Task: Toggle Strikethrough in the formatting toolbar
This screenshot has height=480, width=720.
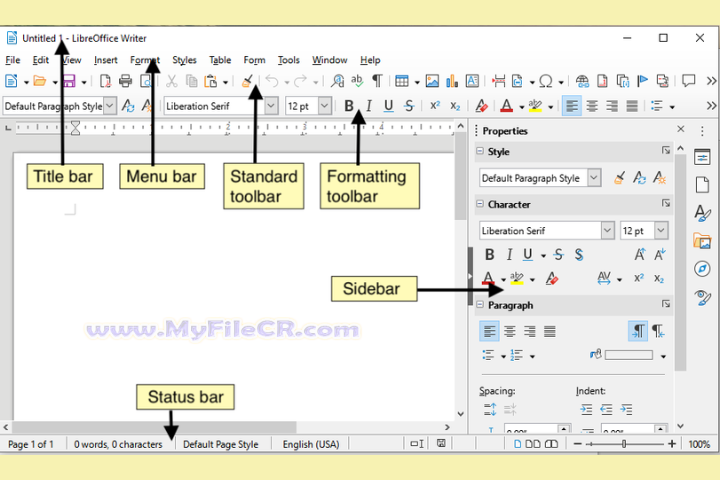Action: [x=409, y=106]
